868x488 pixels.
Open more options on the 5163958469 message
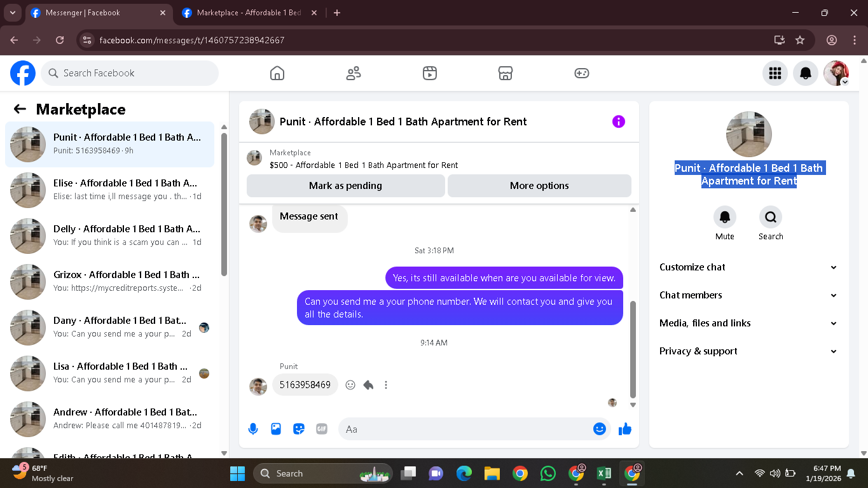pyautogui.click(x=386, y=385)
